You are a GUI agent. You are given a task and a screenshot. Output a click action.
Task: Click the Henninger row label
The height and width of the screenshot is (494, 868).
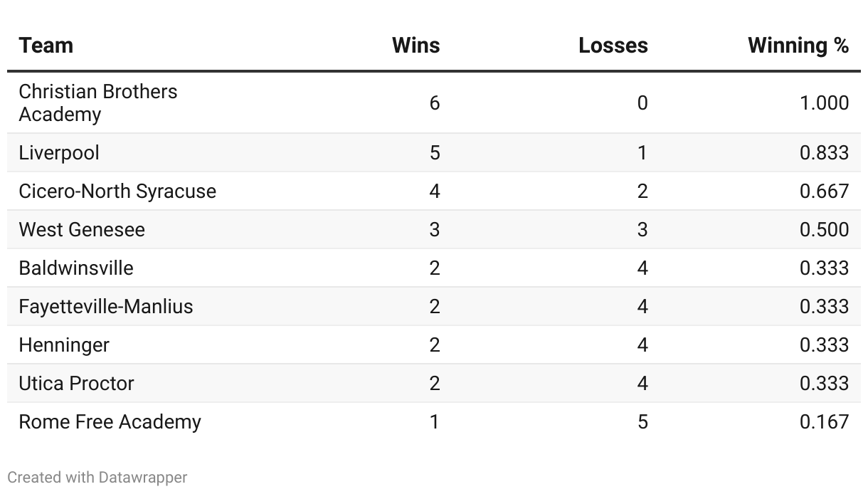(64, 345)
